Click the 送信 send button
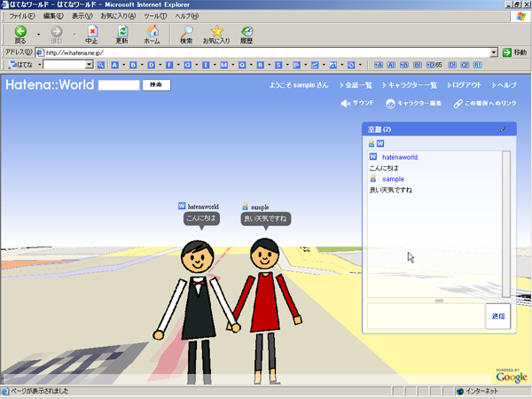532x399 pixels. [x=498, y=317]
